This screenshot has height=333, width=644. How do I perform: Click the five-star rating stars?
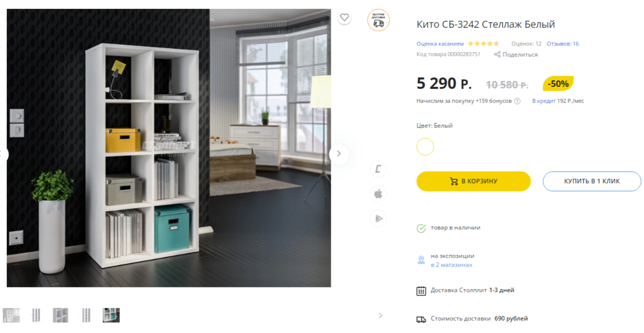click(483, 44)
